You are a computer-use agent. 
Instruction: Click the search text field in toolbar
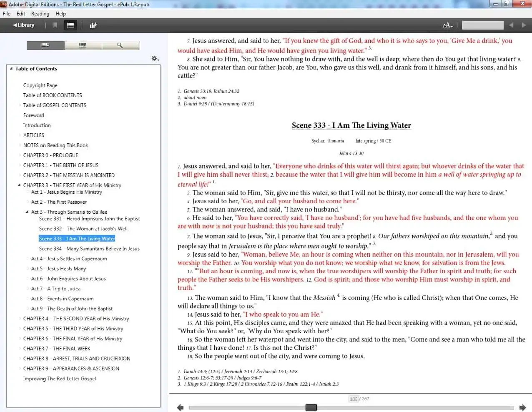click(x=482, y=25)
